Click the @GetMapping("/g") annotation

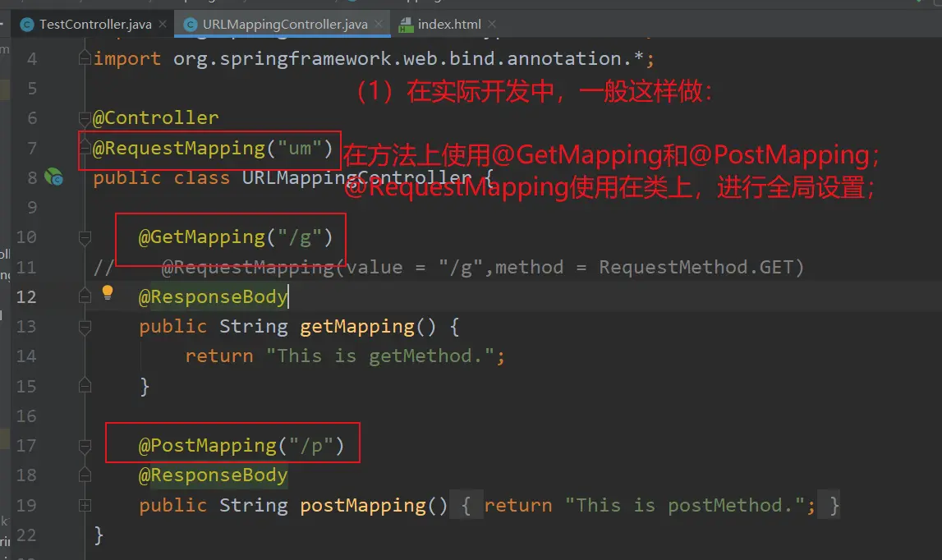[x=236, y=237]
